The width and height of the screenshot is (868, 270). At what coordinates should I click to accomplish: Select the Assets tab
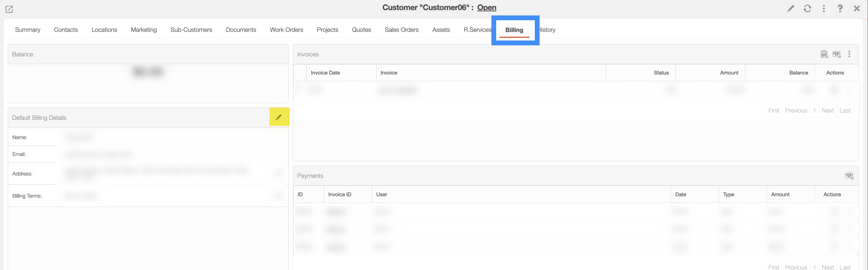click(441, 30)
